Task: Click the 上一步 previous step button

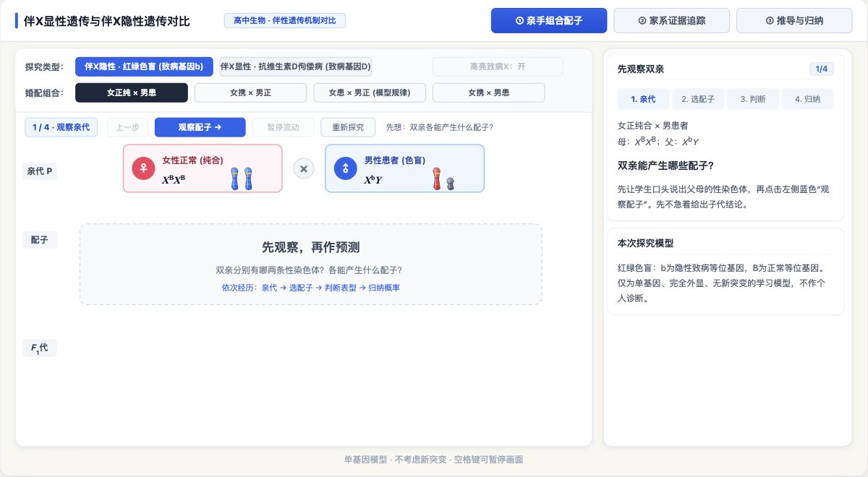Action: click(127, 127)
